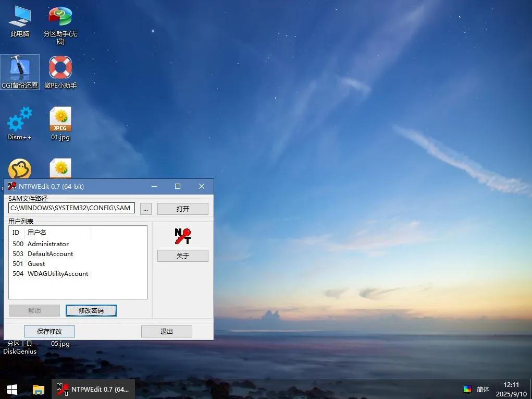Click the 打开 button
Screen dimensions: 532x399
(x=182, y=209)
